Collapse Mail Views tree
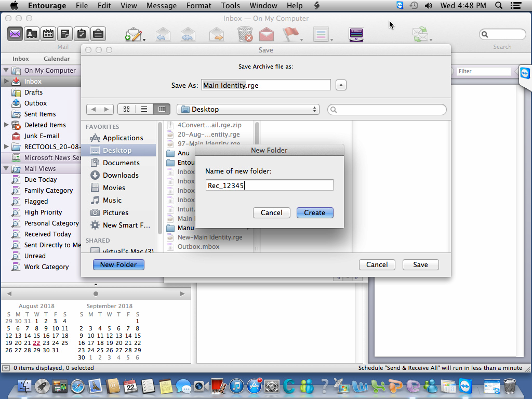The height and width of the screenshot is (399, 532). [x=6, y=168]
